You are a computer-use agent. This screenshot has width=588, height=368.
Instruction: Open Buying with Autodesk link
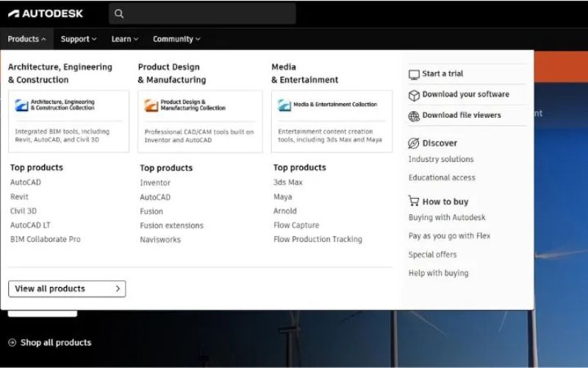coord(447,217)
